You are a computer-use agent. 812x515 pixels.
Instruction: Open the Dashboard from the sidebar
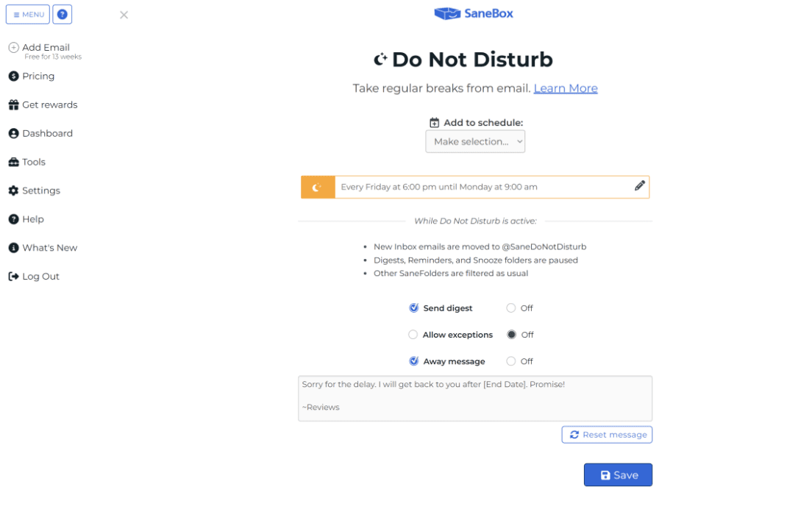click(47, 133)
